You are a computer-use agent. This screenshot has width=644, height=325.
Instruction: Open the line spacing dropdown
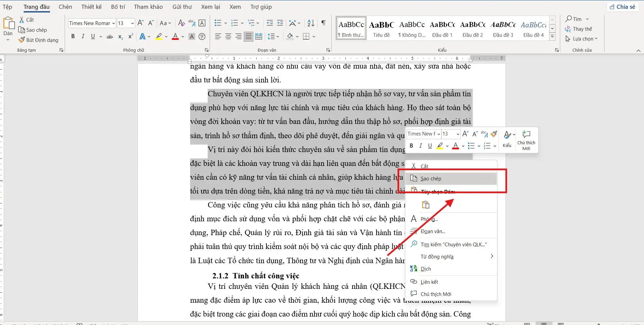click(274, 36)
